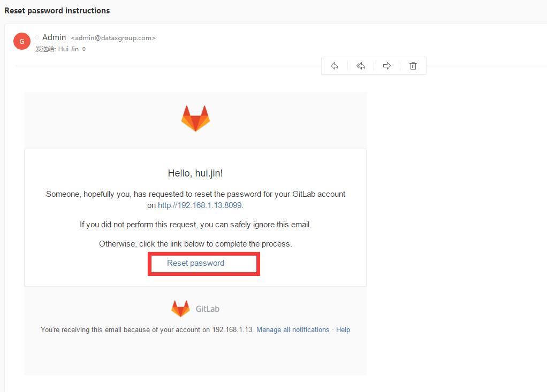Click the 'You're receiving this email' footer text

(x=147, y=329)
